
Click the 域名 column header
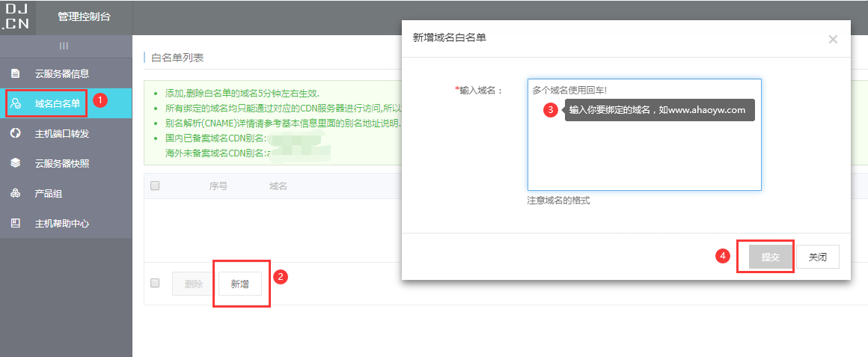278,186
